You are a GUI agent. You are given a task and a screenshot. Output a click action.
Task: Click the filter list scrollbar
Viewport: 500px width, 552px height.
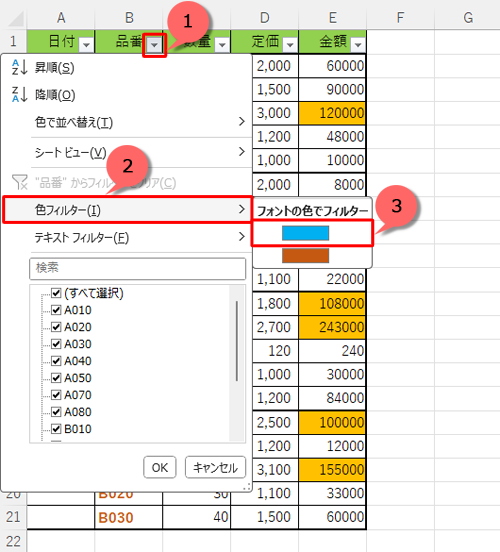click(x=237, y=341)
